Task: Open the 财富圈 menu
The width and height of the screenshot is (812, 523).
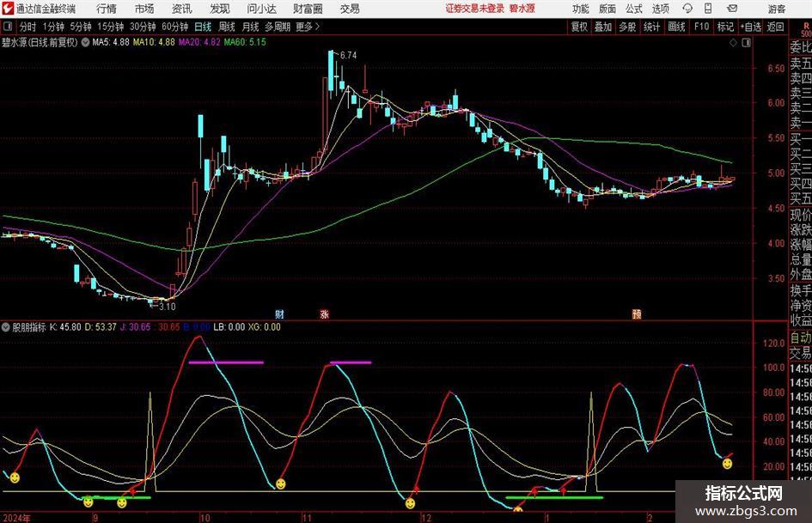Action: click(308, 9)
